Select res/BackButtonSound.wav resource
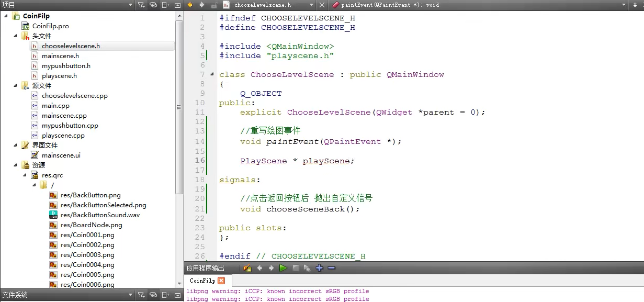Viewport: 644px width, 302px height. 100,215
